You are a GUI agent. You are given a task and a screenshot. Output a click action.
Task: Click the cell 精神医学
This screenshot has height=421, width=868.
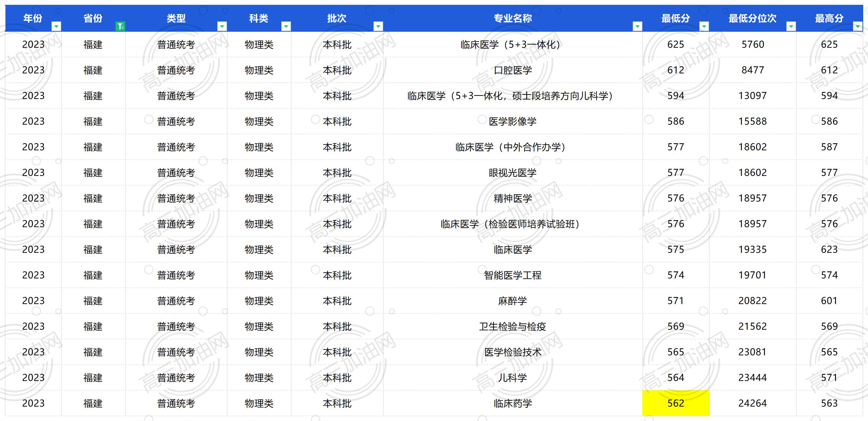(x=513, y=198)
